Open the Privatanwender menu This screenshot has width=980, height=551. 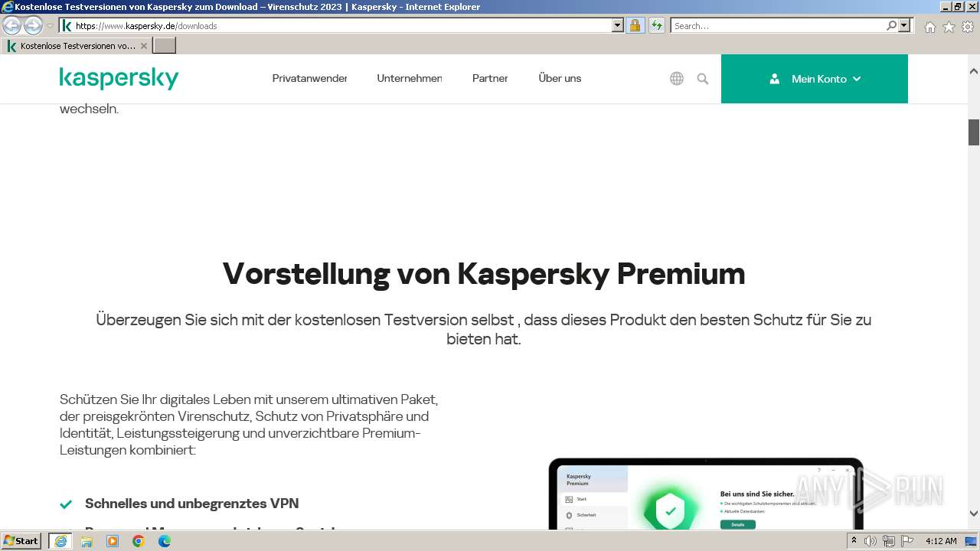[309, 78]
